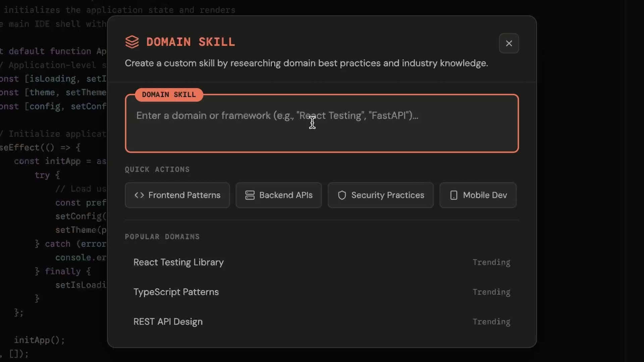The width and height of the screenshot is (644, 362).
Task: Click the code brackets icon on Frontend Patterns
Action: coord(139,195)
